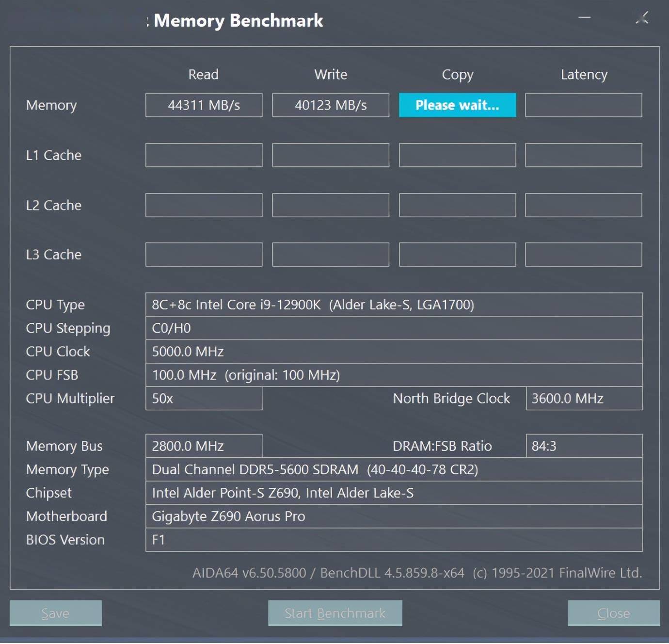Select the L3 Cache Write result box

click(331, 255)
